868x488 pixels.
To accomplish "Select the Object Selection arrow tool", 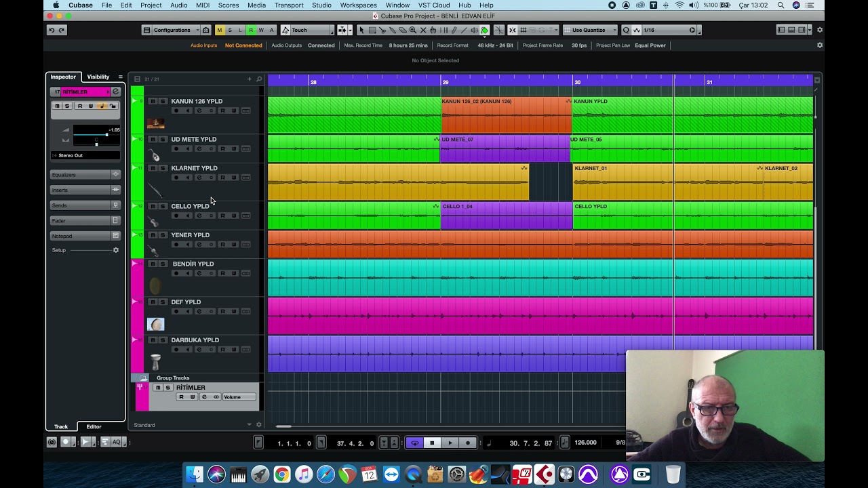I will point(361,30).
